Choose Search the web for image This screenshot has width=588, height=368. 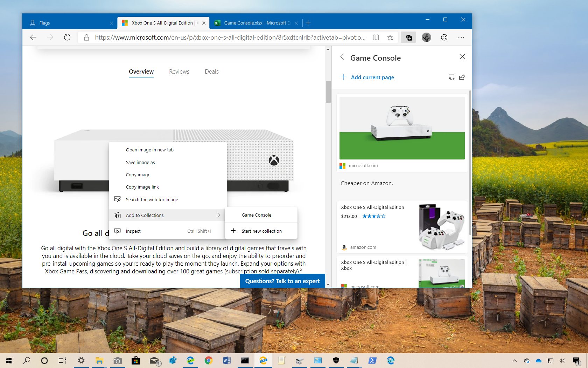[168, 200]
